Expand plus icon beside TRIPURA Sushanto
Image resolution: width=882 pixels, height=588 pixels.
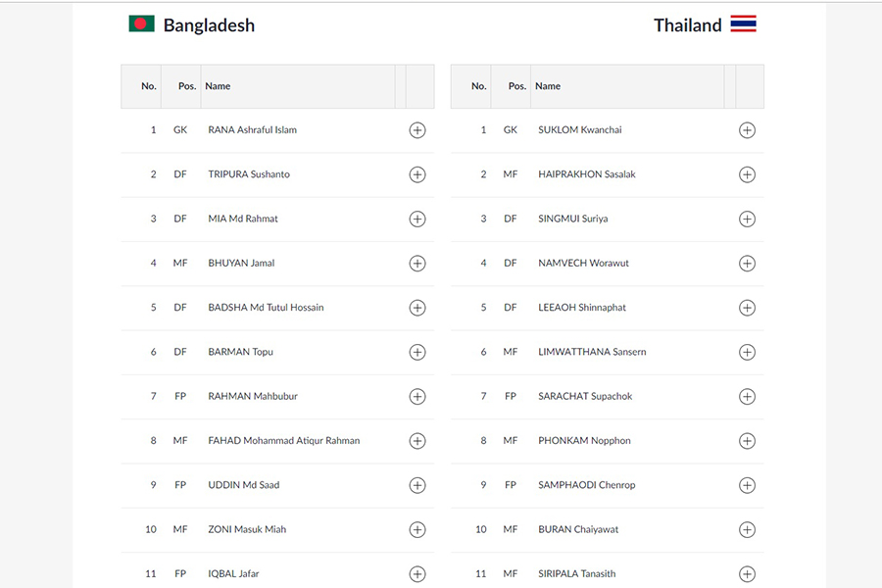[x=416, y=175]
